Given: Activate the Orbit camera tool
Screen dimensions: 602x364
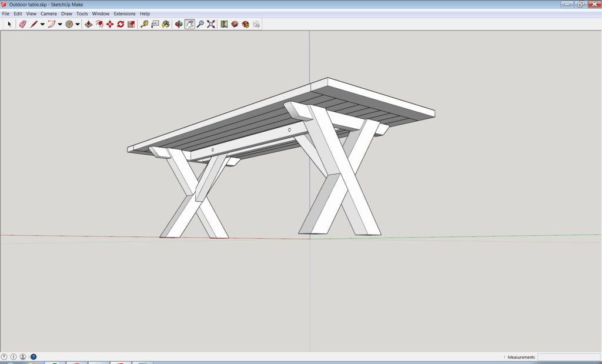Looking at the screenshot, I should (x=179, y=24).
